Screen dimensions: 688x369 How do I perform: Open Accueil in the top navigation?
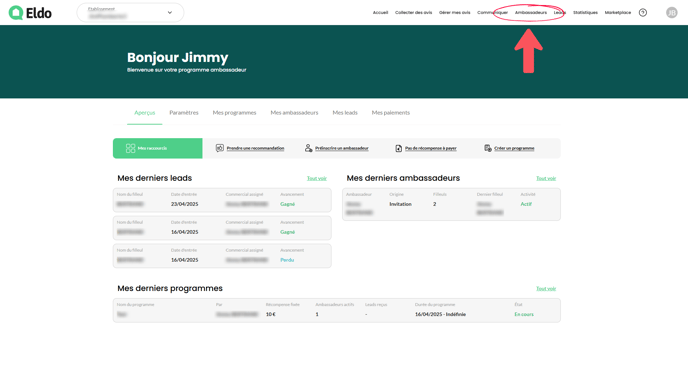coord(380,13)
